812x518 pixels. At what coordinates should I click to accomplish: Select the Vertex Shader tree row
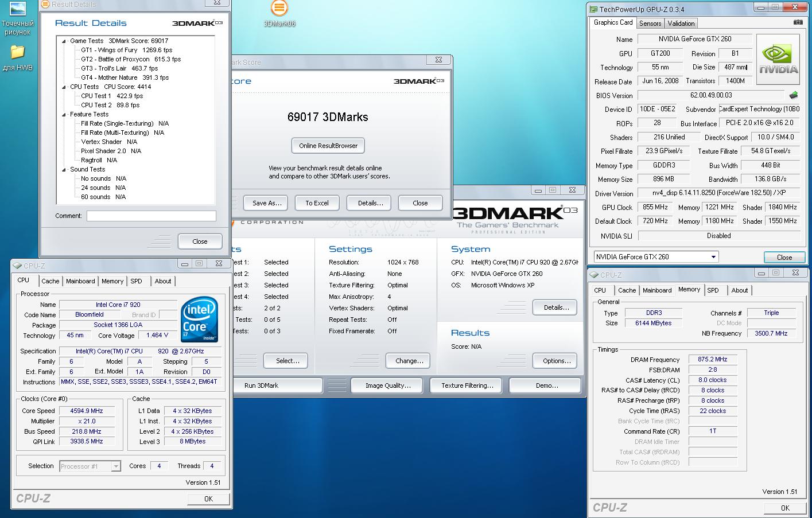pos(109,142)
